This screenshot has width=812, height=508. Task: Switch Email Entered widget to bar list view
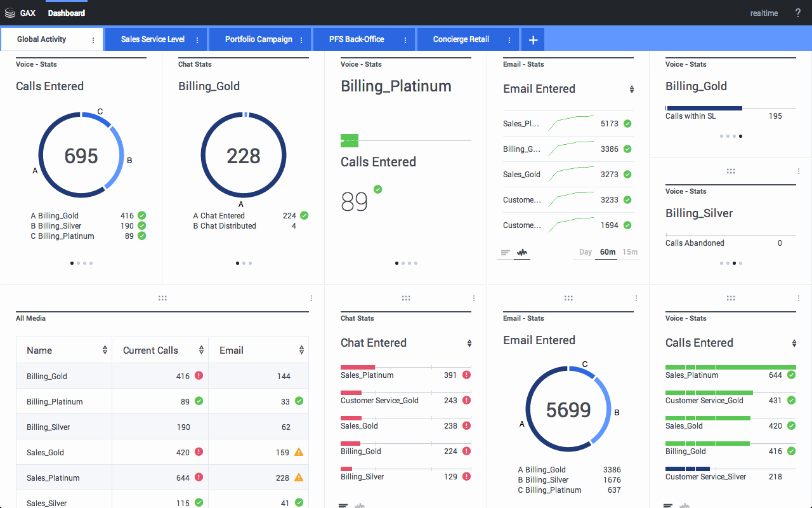pos(505,252)
